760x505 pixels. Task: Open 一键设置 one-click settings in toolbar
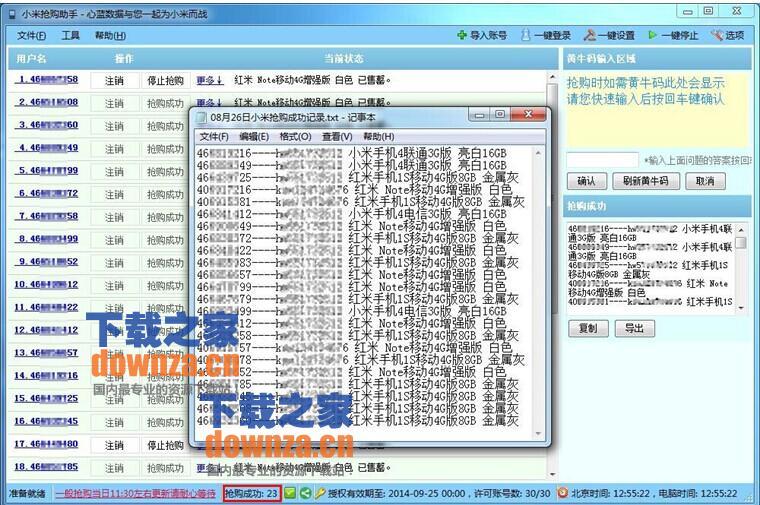tap(609, 35)
